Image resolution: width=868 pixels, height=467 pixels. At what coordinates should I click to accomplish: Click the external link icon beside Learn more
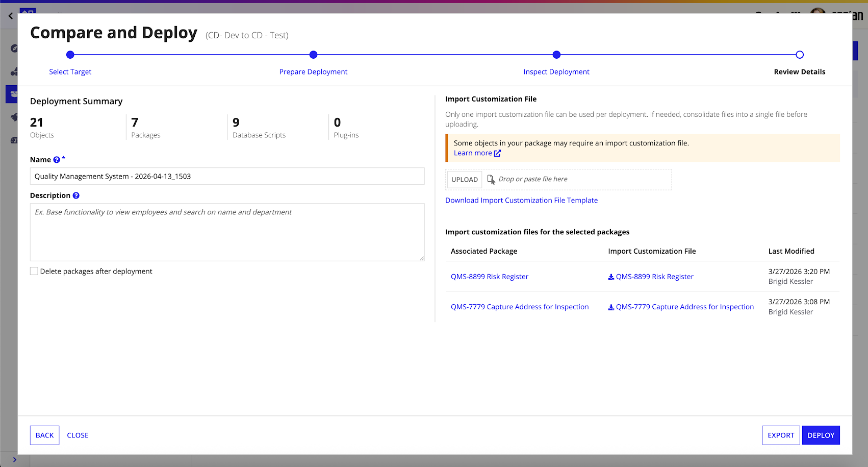pyautogui.click(x=497, y=153)
